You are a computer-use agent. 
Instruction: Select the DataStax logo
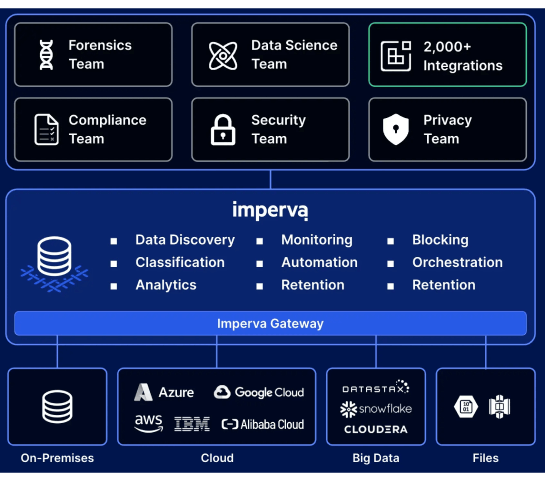376,387
